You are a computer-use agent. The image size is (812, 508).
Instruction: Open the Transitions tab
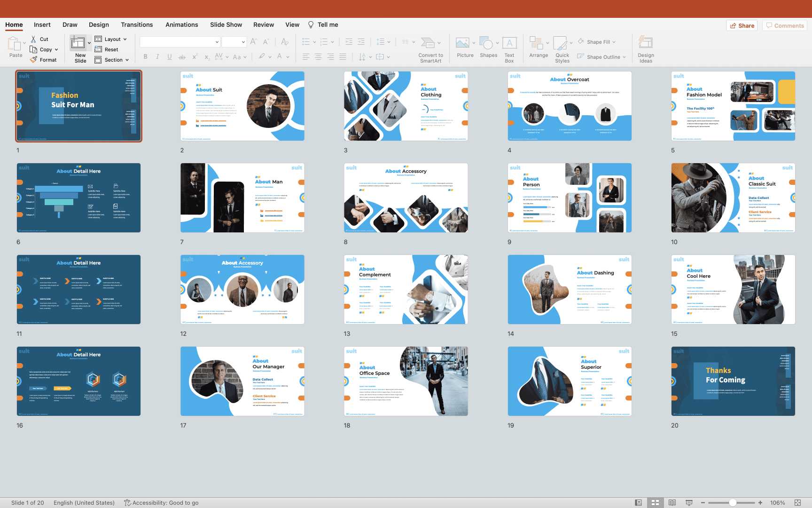tap(137, 25)
